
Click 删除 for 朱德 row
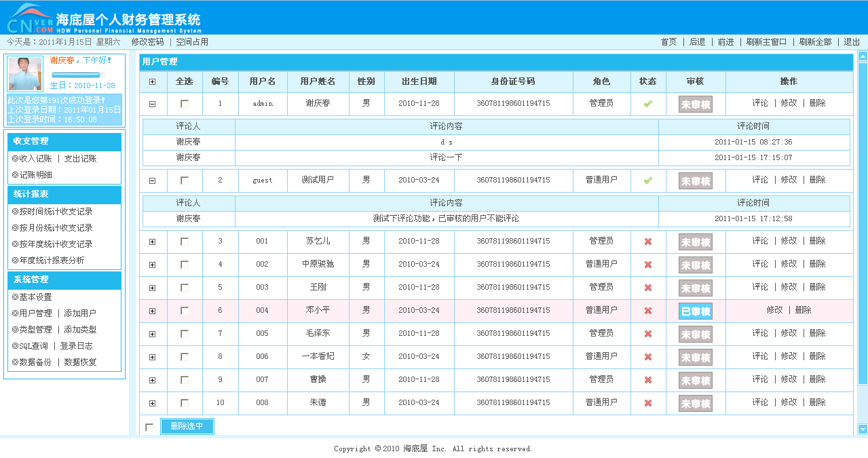point(817,402)
